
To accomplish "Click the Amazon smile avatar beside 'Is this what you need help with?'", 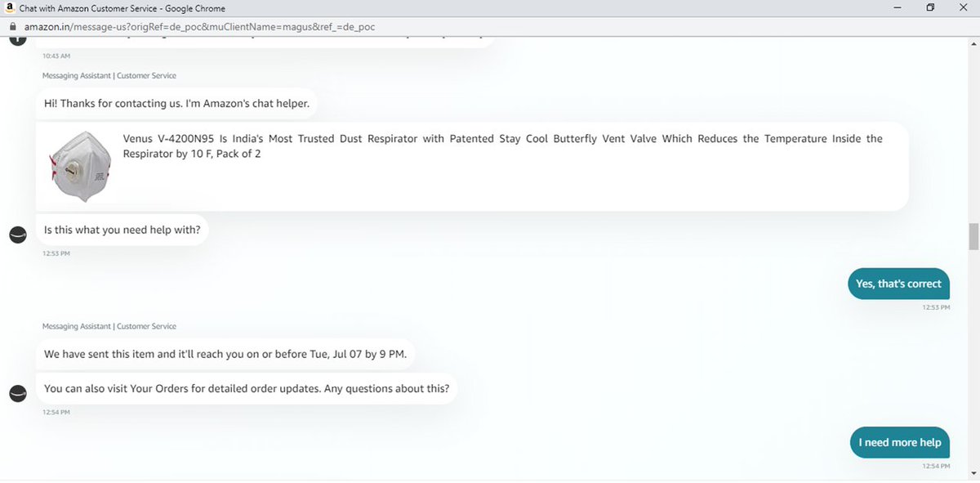I will click(x=18, y=235).
